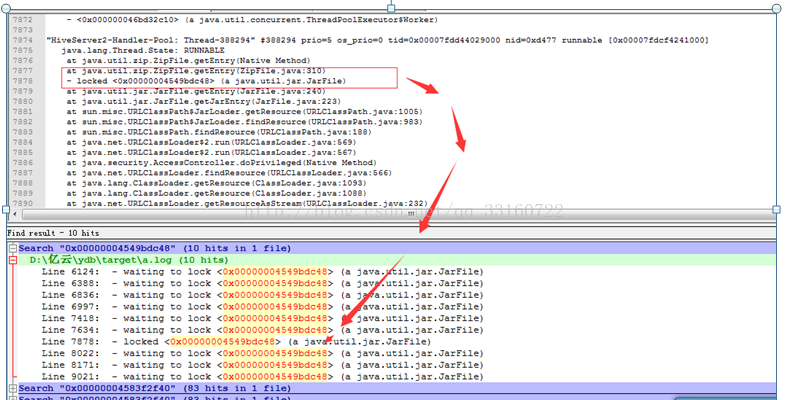Open find result Line 7418 waiting to lock
This screenshot has width=789, height=400.
[x=262, y=318]
